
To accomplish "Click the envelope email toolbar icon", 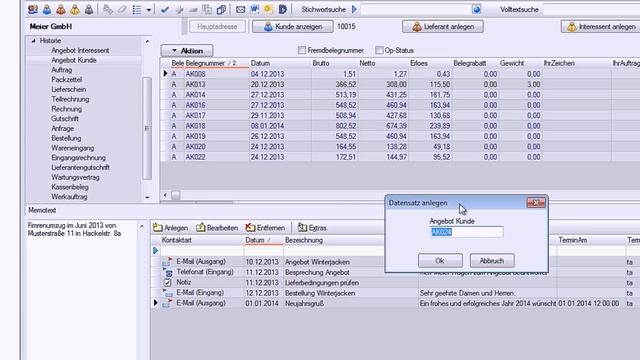I will pos(240,9).
